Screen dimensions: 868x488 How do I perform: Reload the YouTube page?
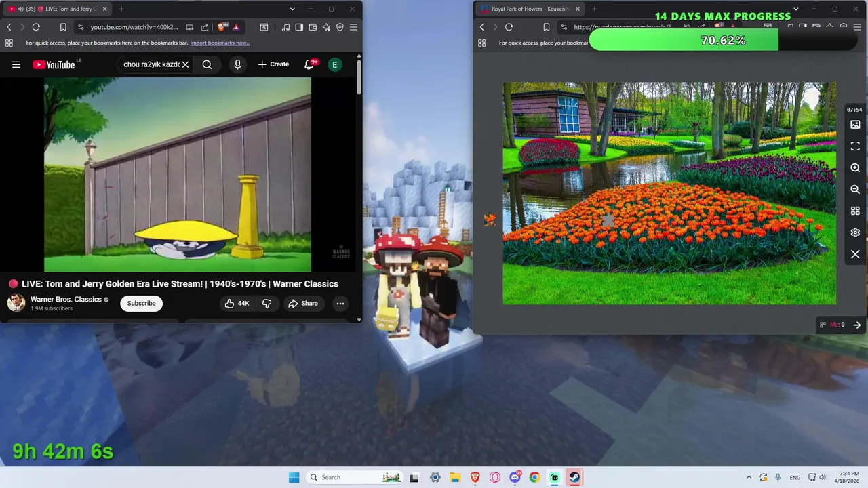tap(36, 27)
